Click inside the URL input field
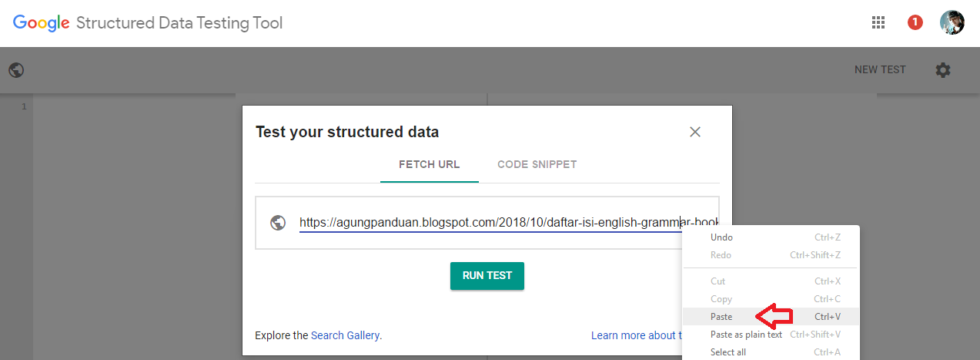The width and height of the screenshot is (980, 360). (x=485, y=223)
